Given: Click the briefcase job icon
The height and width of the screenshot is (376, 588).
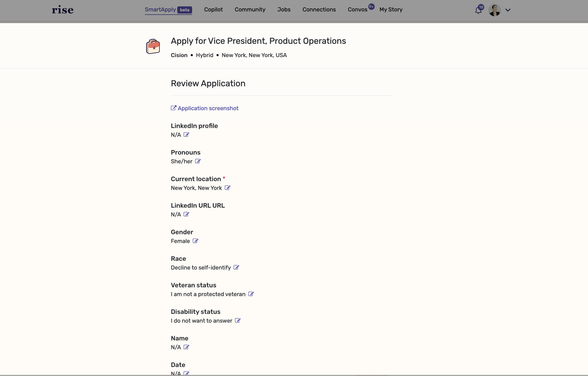Looking at the screenshot, I should (x=153, y=46).
